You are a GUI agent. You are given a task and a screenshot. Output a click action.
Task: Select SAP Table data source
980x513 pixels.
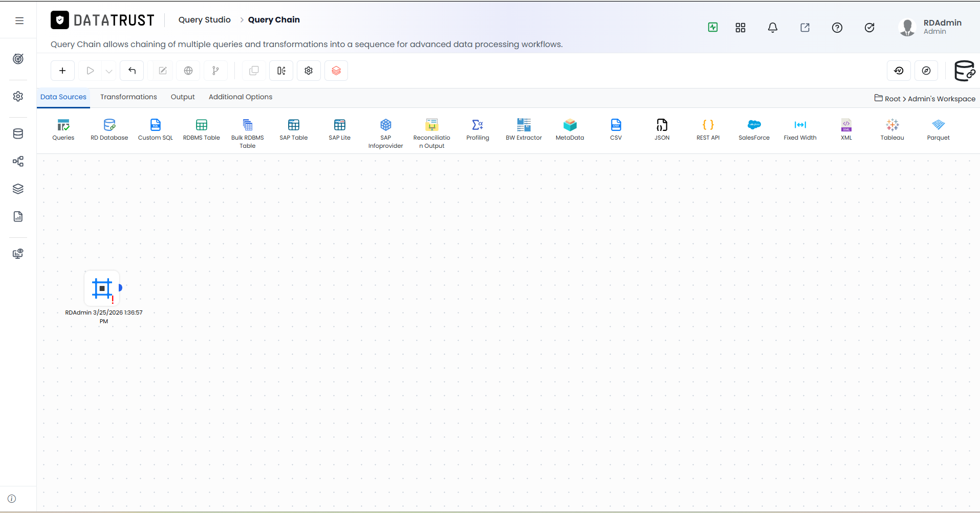pos(294,130)
